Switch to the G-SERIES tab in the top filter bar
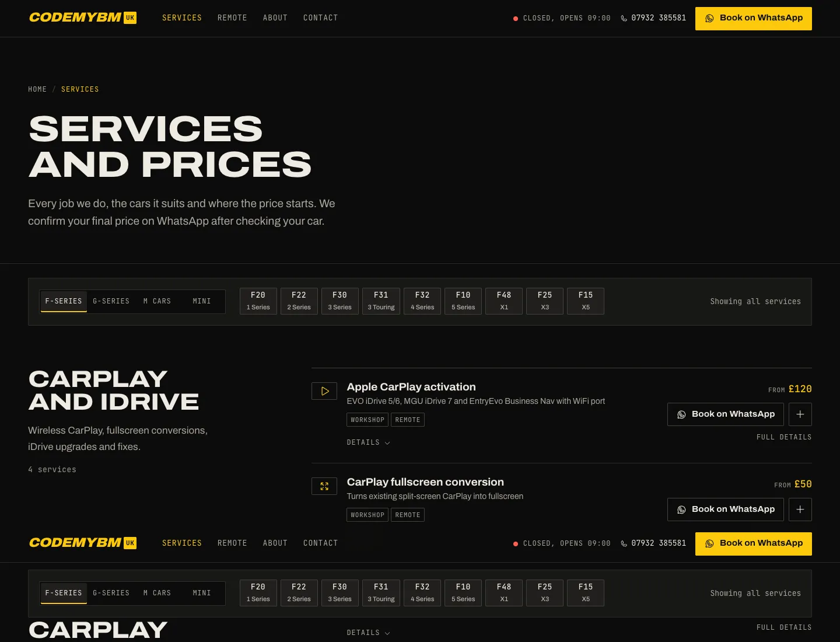This screenshot has width=840, height=642. (x=111, y=301)
